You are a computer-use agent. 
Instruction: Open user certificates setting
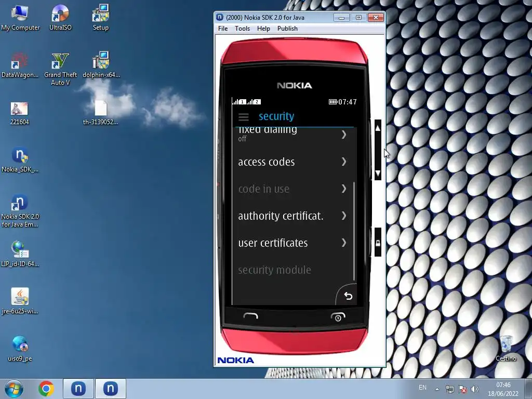click(x=293, y=243)
